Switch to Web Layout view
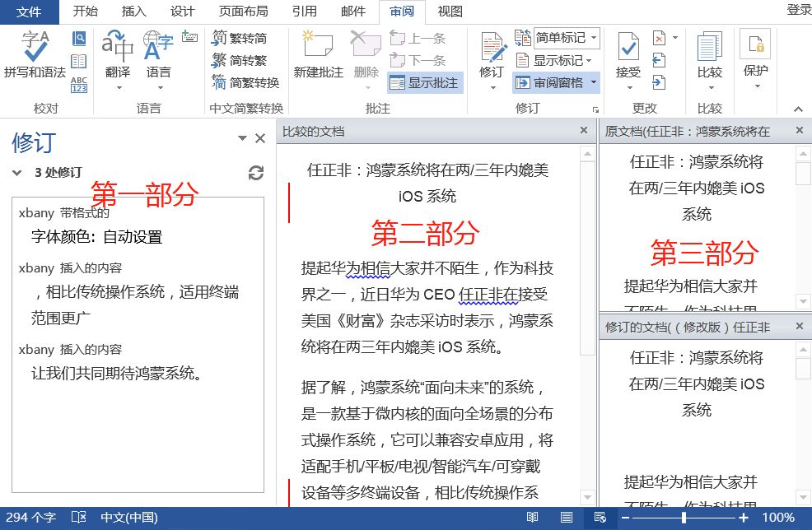The height and width of the screenshot is (530, 812). (600, 517)
